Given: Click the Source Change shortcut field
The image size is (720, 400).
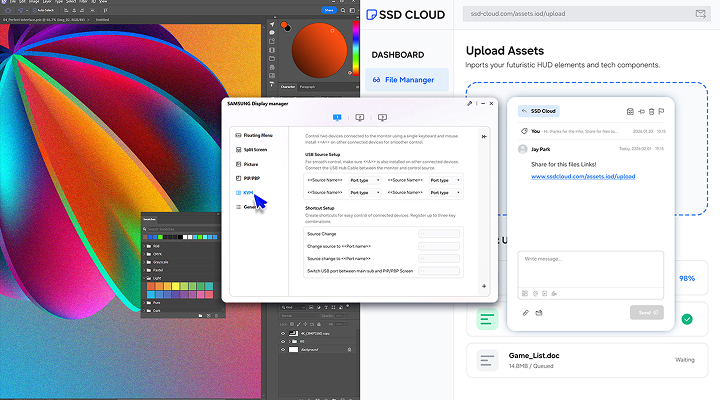Looking at the screenshot, I should pos(439,234).
